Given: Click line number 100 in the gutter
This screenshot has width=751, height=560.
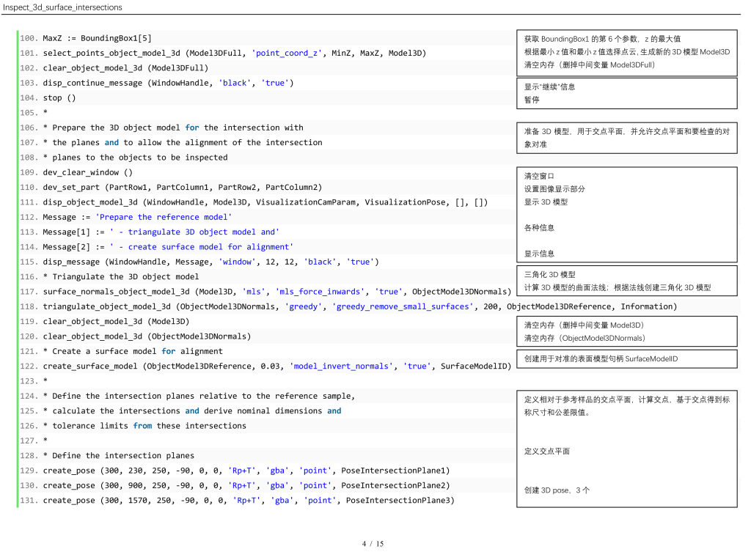Looking at the screenshot, I should (29, 38).
